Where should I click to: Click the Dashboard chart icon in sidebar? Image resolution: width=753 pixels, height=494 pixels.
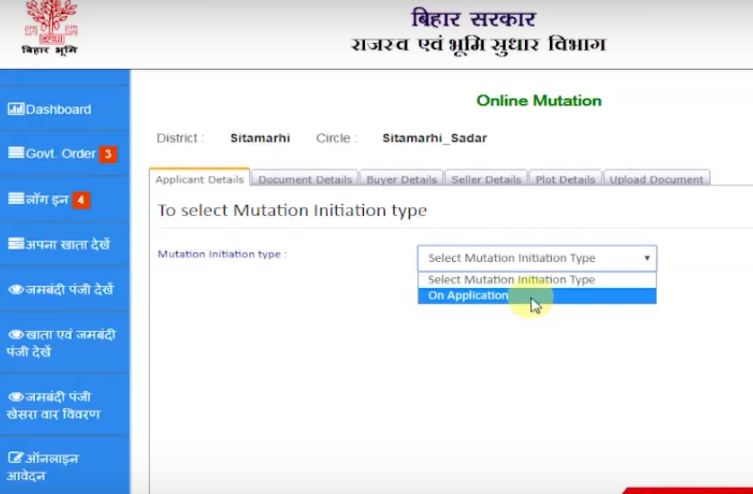click(x=15, y=109)
